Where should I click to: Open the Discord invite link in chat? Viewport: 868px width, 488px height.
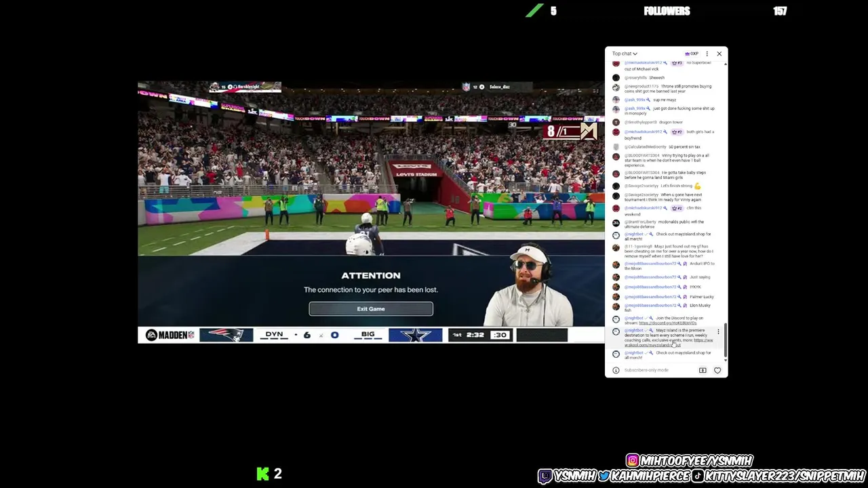click(x=667, y=323)
